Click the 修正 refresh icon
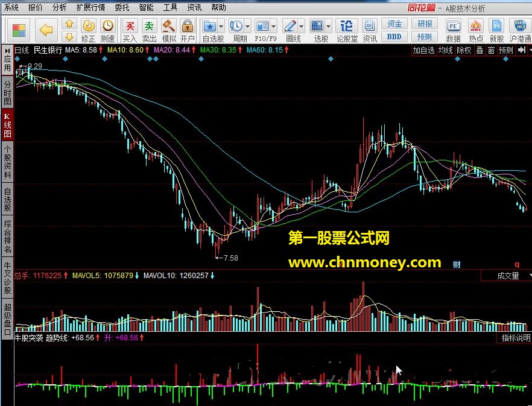The width and height of the screenshot is (532, 406). (89, 26)
